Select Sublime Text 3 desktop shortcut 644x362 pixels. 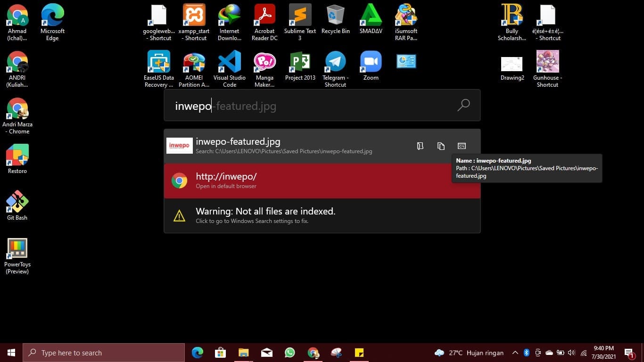[x=300, y=22]
